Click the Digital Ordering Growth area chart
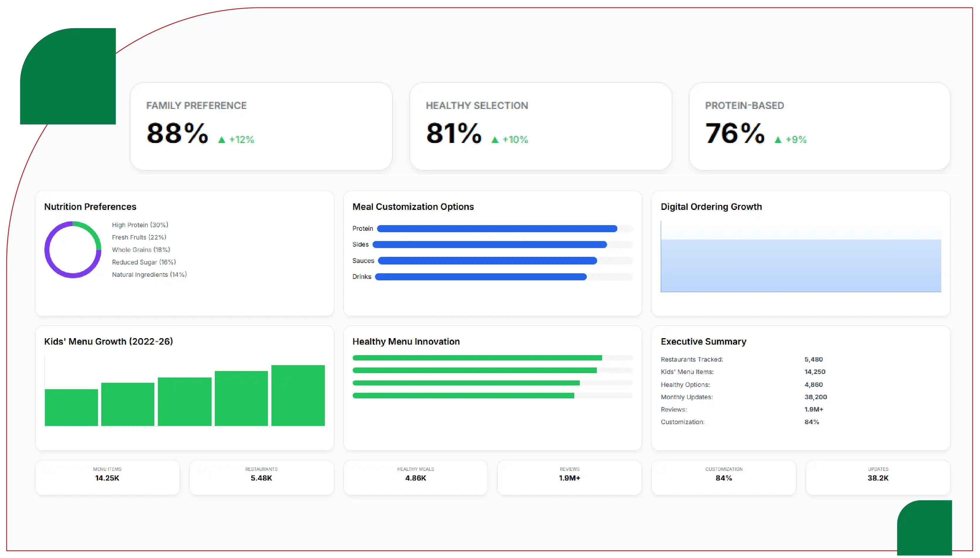The height and width of the screenshot is (558, 980). pos(800,256)
